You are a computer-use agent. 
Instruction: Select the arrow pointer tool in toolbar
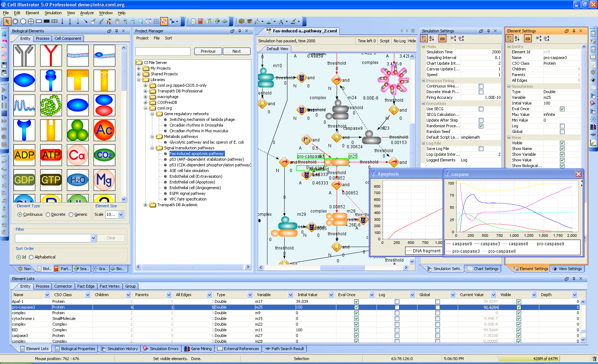point(7,21)
